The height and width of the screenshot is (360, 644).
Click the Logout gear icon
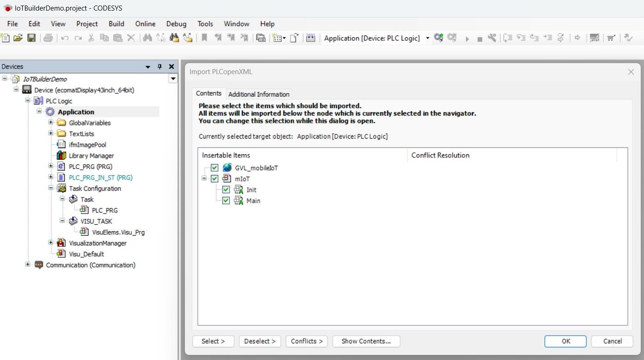(x=452, y=38)
